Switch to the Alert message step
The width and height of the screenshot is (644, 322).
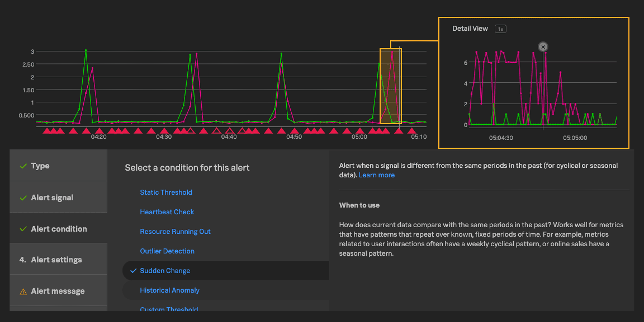click(58, 291)
